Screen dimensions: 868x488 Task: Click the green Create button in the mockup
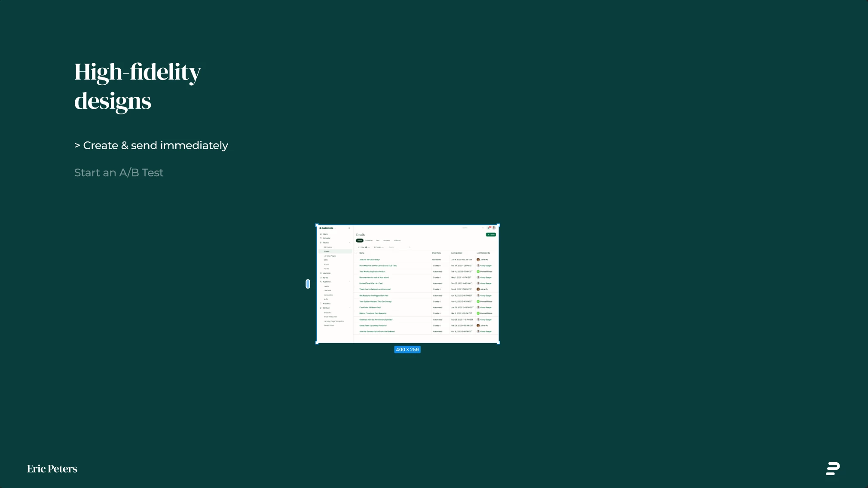tap(491, 234)
